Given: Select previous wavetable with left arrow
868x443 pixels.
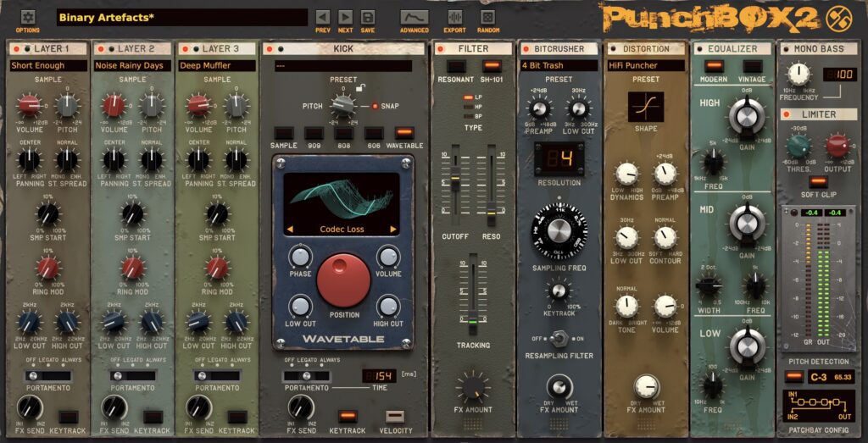Looking at the screenshot, I should pos(290,229).
